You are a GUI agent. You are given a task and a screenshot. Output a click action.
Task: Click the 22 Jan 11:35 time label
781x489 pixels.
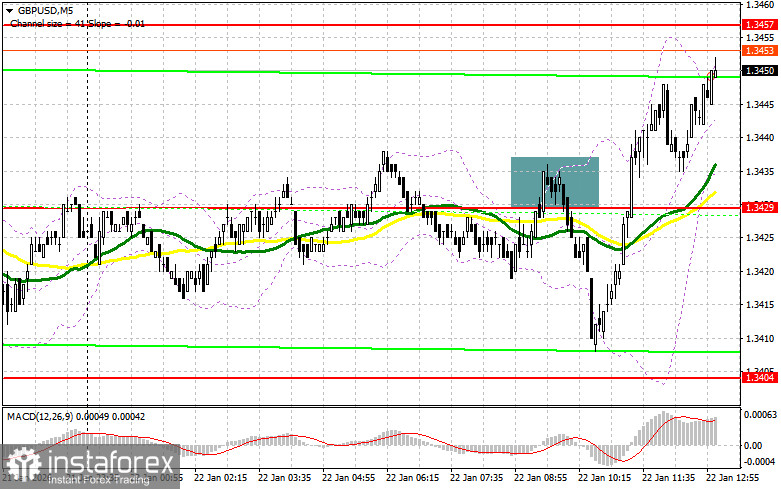pos(669,478)
